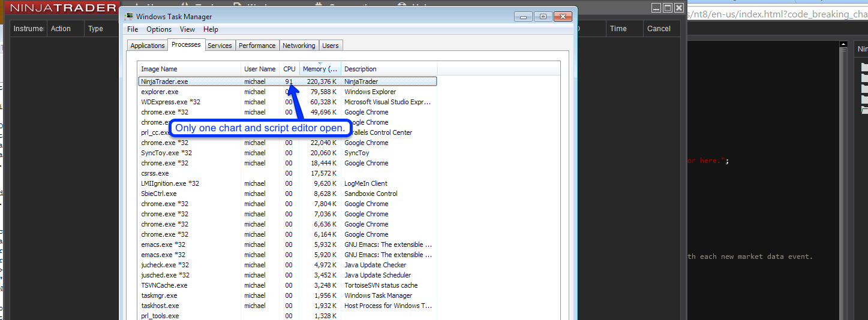Select the prl_tools.exe process row

click(287, 316)
